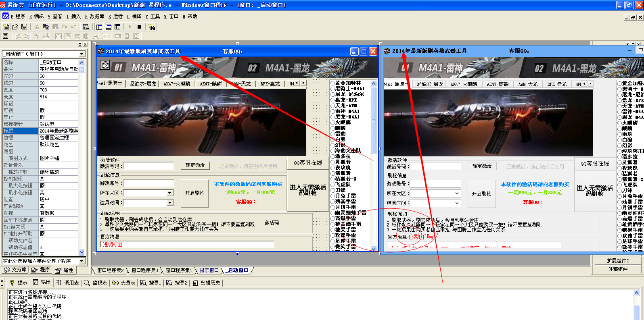Click the output panel vertical scrollbar
Image resolution: width=644 pixels, height=320 pixels.
[x=636, y=305]
